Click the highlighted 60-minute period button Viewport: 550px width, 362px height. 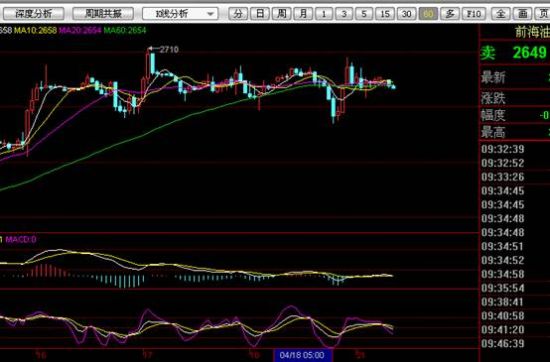coord(428,14)
